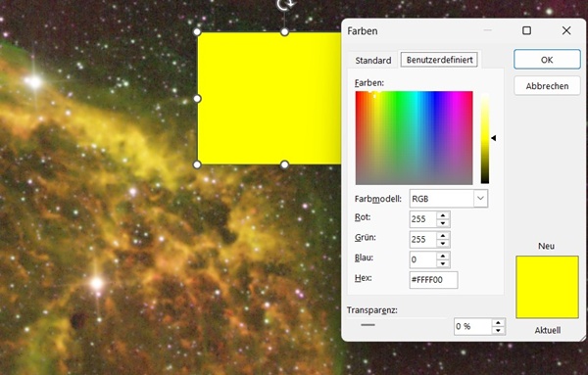The image size is (588, 375).
Task: Pick a color in the spectrum field
Action: [x=414, y=137]
